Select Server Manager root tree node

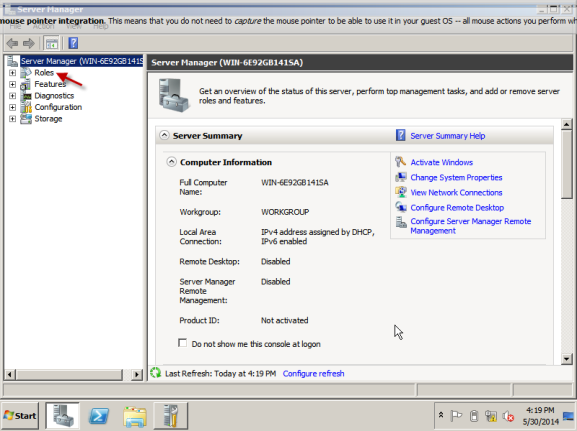(81, 61)
